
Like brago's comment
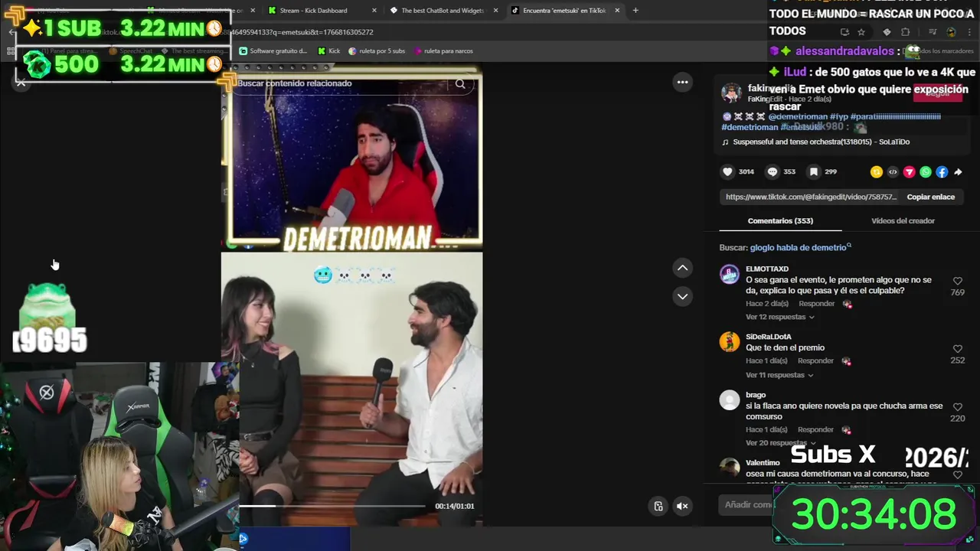(958, 407)
